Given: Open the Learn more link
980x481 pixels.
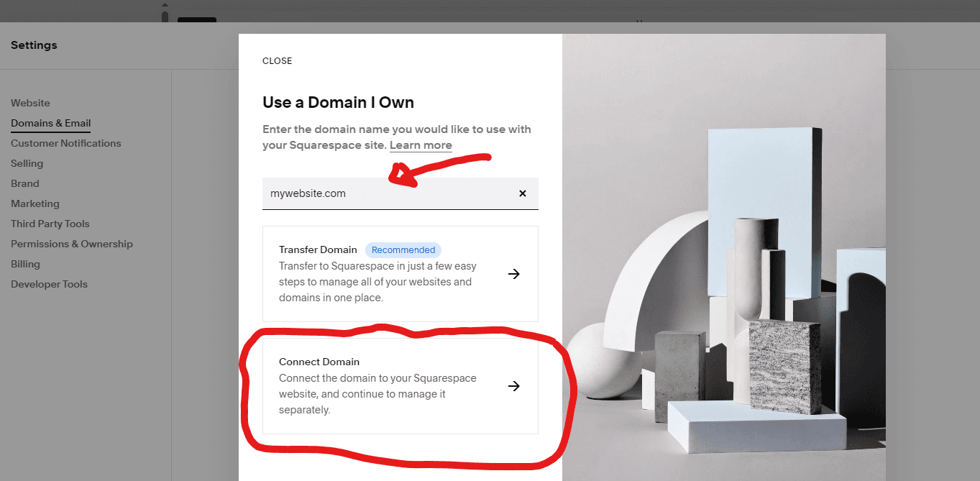Looking at the screenshot, I should click(421, 145).
